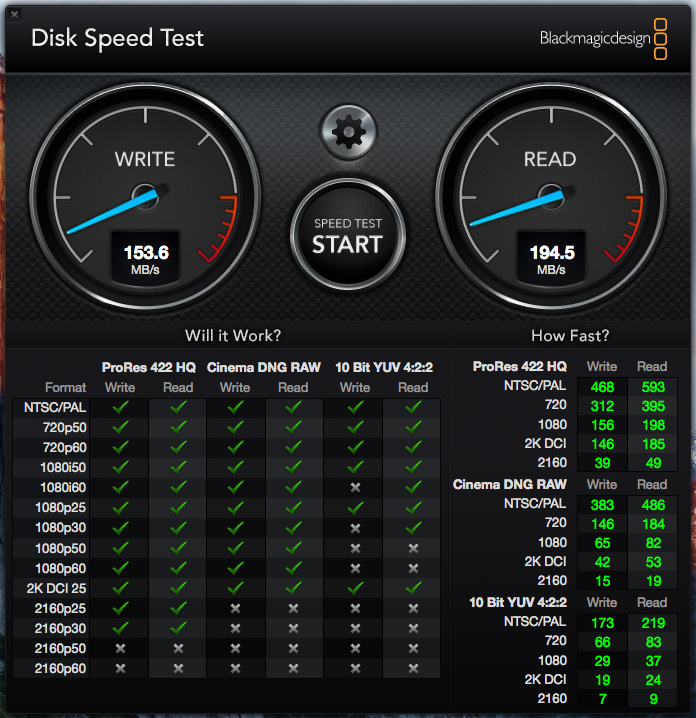Click the READ gauge 194.5 MB/s readout
This screenshot has width=696, height=718.
pos(551,259)
